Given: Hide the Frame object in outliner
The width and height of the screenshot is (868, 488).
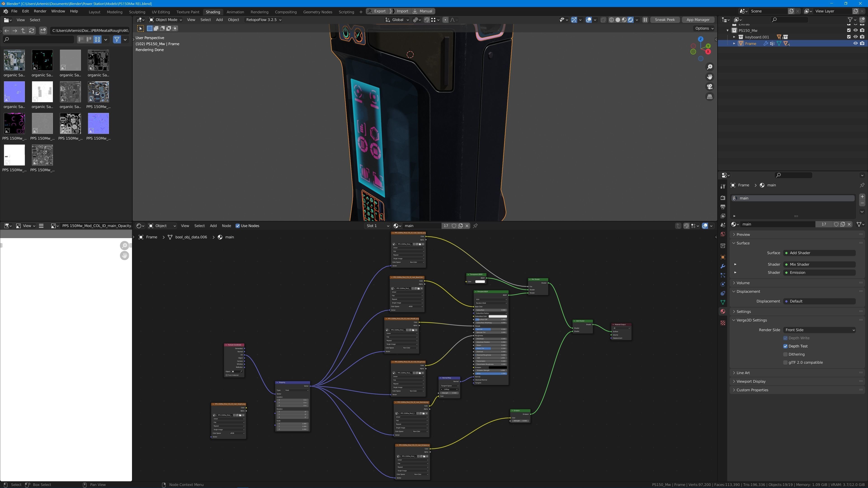Looking at the screenshot, I should pos(855,43).
